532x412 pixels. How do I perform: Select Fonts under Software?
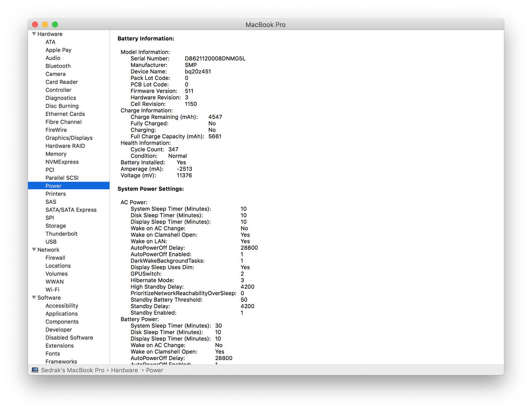coord(53,354)
